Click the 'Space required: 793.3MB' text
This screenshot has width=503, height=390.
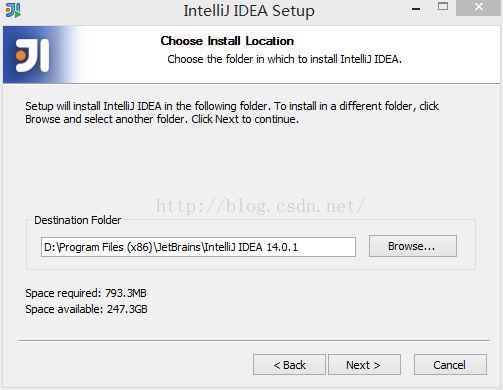[x=86, y=293]
